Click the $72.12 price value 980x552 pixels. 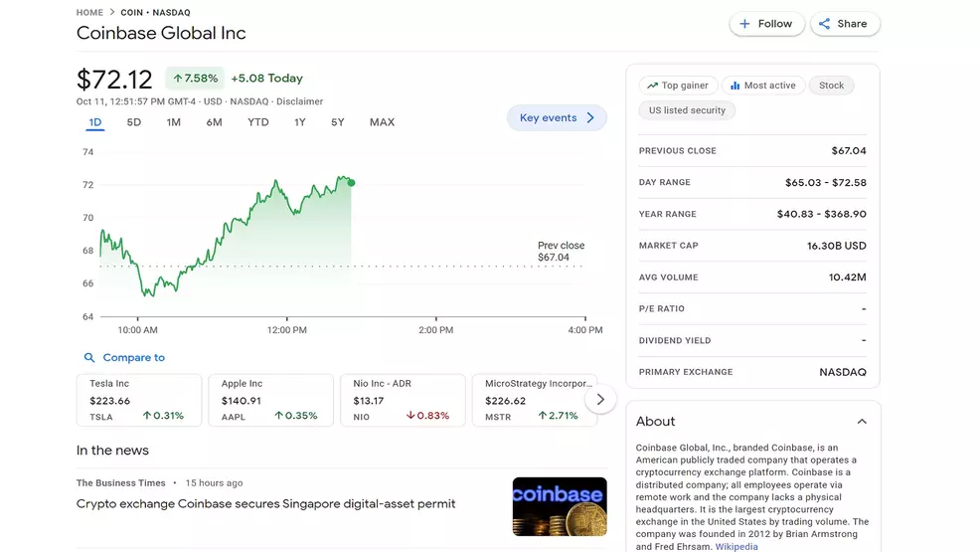pyautogui.click(x=114, y=80)
